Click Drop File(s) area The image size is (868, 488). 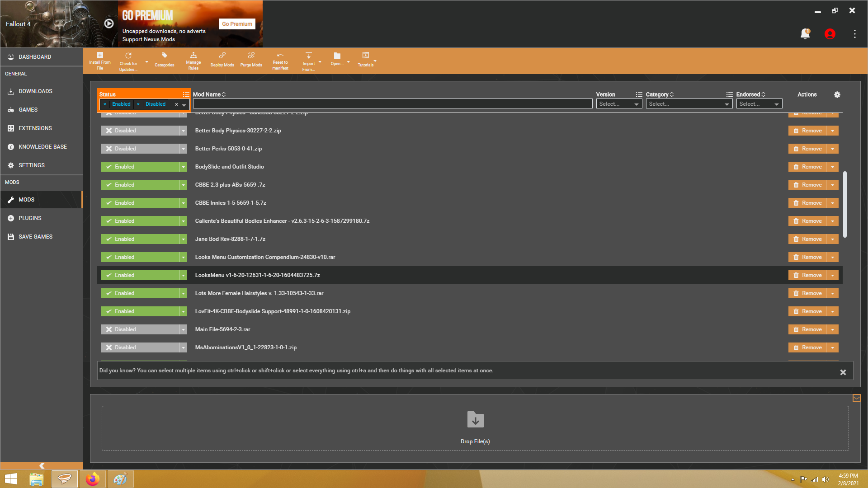[x=475, y=428]
